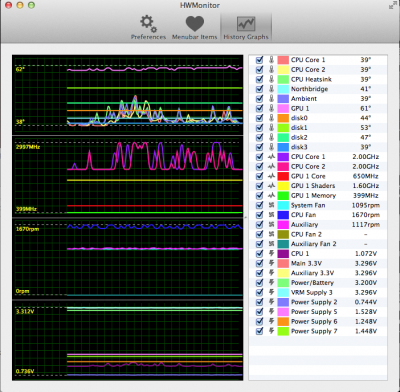This screenshot has width=400, height=392.
Task: Click fan icon beside Auxiliary
Action: click(272, 225)
